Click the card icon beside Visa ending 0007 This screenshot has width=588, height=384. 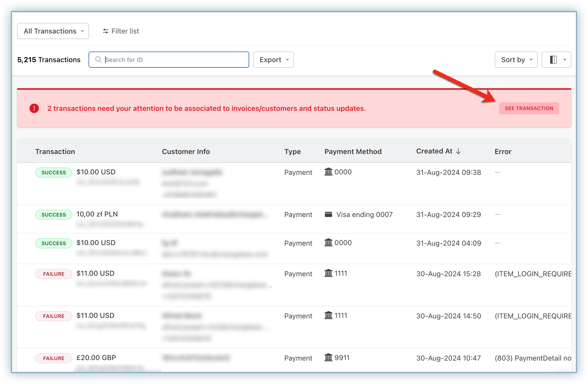tap(328, 214)
